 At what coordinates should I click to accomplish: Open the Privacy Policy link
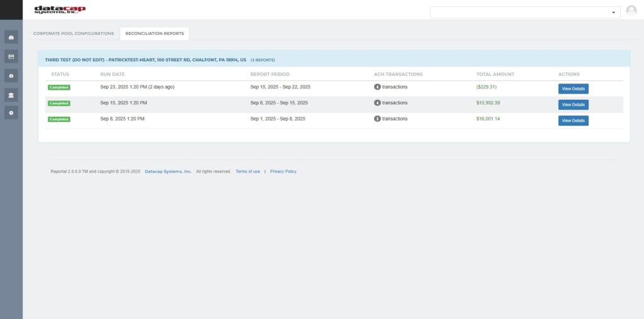pos(283,171)
